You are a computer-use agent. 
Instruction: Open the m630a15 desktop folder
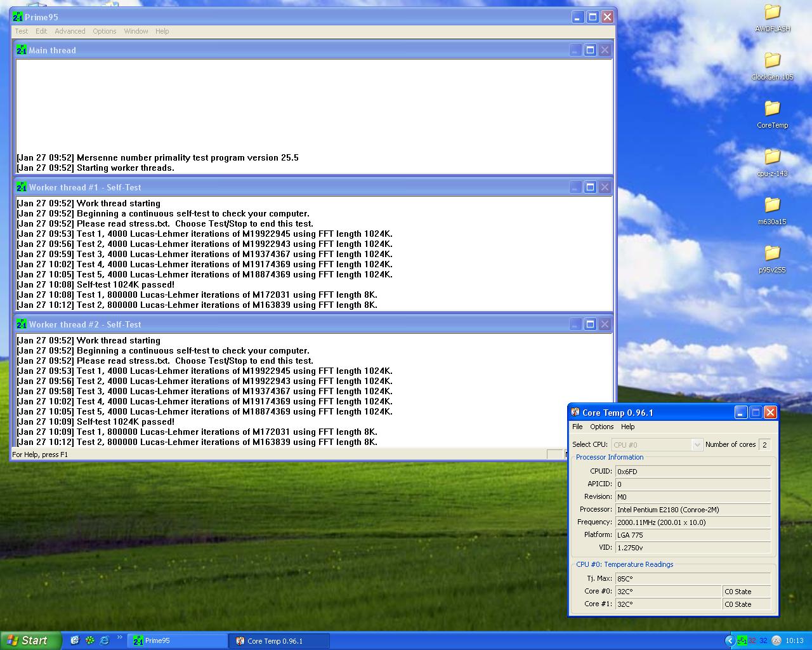772,211
